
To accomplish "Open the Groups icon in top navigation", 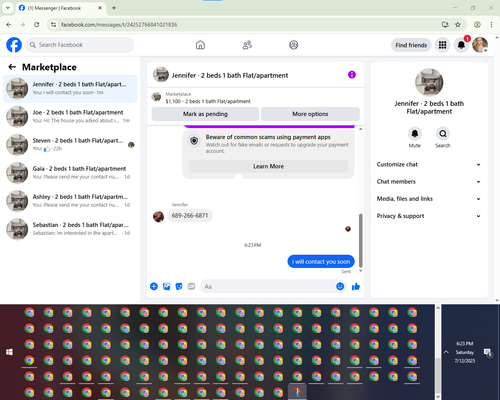I will pos(294,45).
